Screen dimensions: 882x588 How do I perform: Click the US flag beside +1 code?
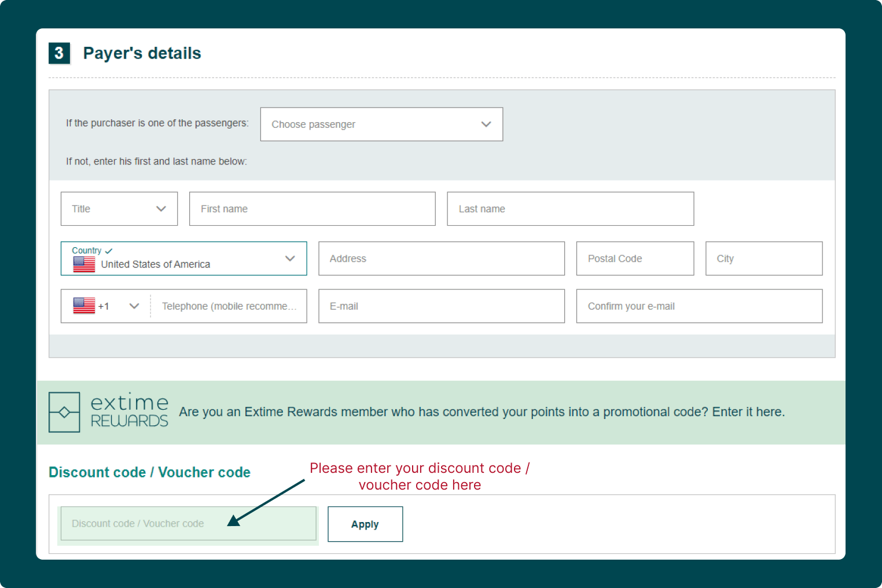pyautogui.click(x=84, y=306)
